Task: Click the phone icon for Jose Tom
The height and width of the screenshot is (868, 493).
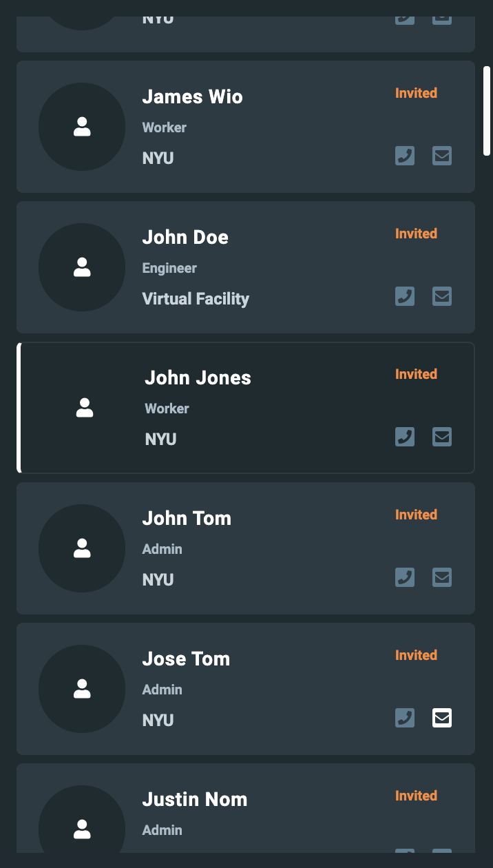Action: [405, 718]
